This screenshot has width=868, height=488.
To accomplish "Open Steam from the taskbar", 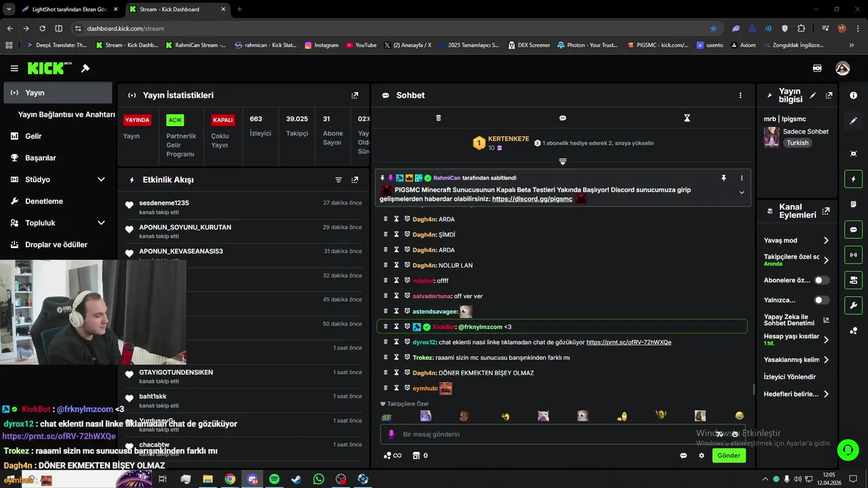I will [296, 479].
